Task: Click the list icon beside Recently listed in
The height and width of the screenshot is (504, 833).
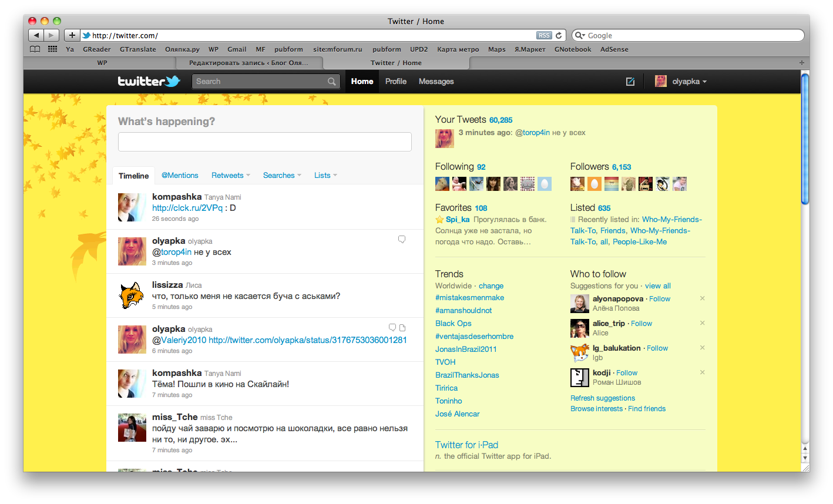Action: [x=573, y=219]
